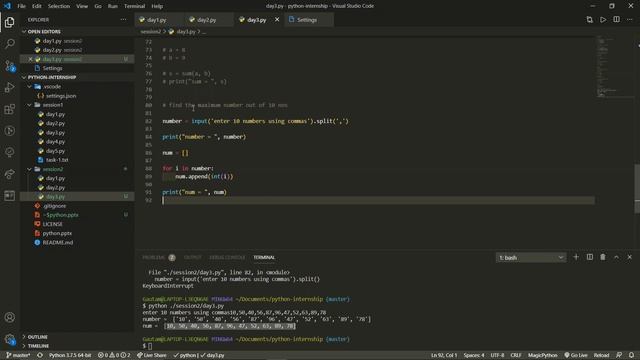Switch to the day2.py editor tab
The width and height of the screenshot is (640, 360).
207,20
